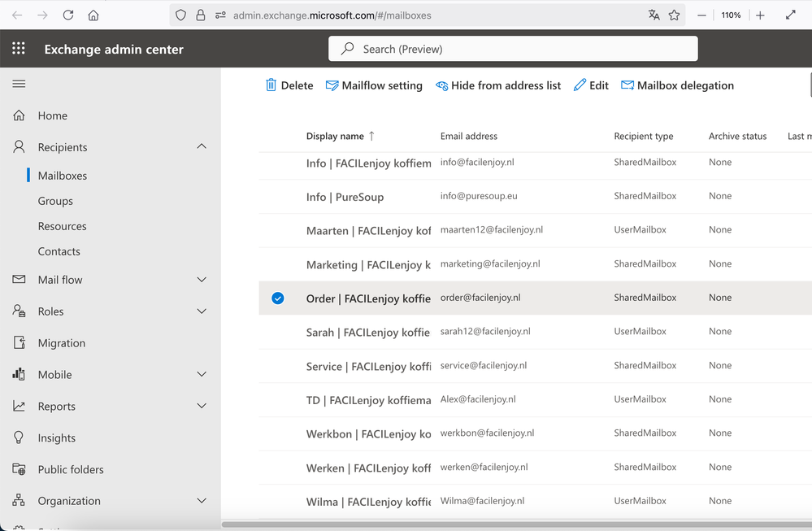This screenshot has height=531, width=812.
Task: Click the Recipient type column header
Action: [644, 136]
